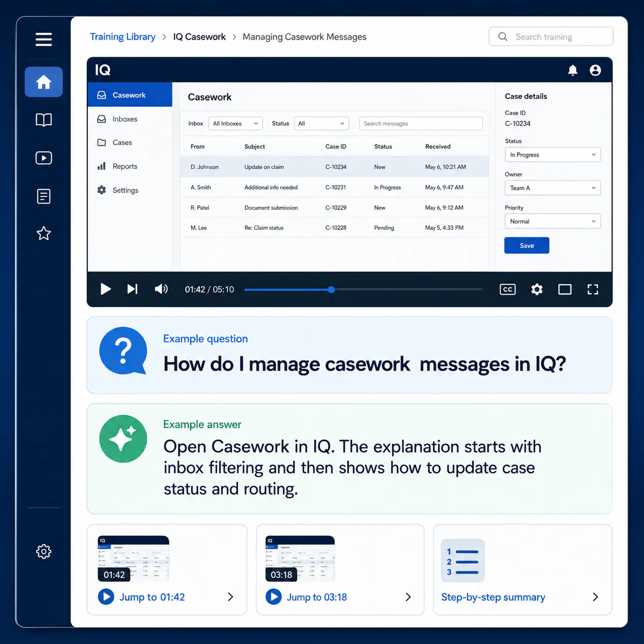Screen dimensions: 644x644
Task: Expand the Priority Normal dropdown
Action: (x=553, y=221)
